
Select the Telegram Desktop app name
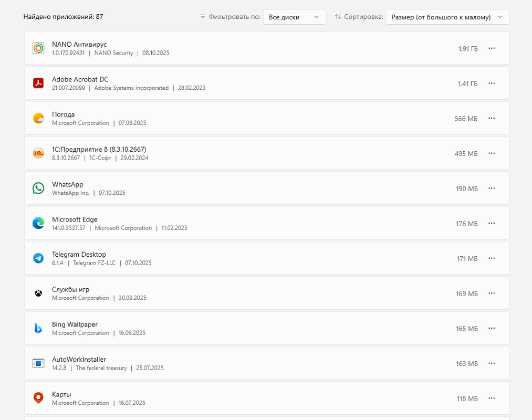pos(79,255)
